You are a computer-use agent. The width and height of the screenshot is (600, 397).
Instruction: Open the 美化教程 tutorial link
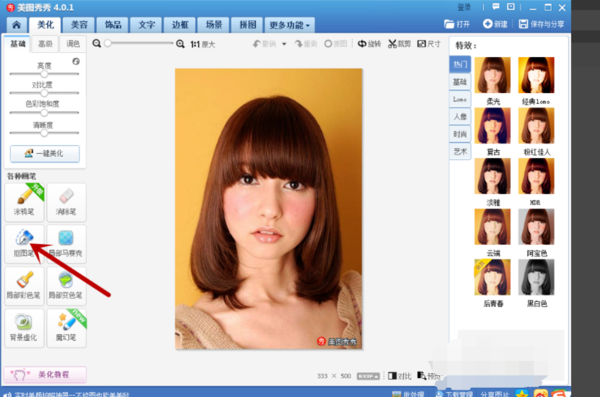tap(45, 374)
